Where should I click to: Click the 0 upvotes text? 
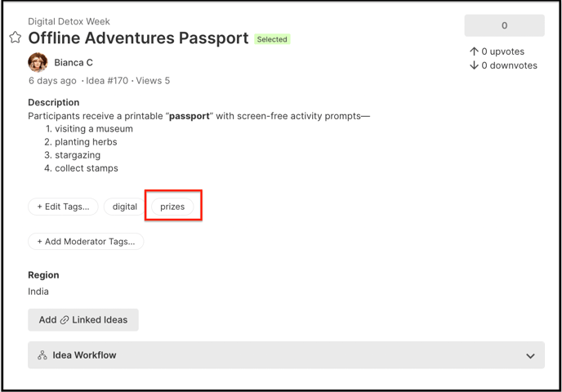point(503,51)
